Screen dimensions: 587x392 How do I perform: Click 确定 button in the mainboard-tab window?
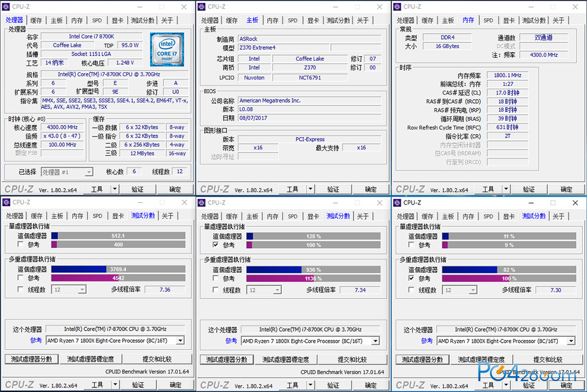[x=371, y=189]
